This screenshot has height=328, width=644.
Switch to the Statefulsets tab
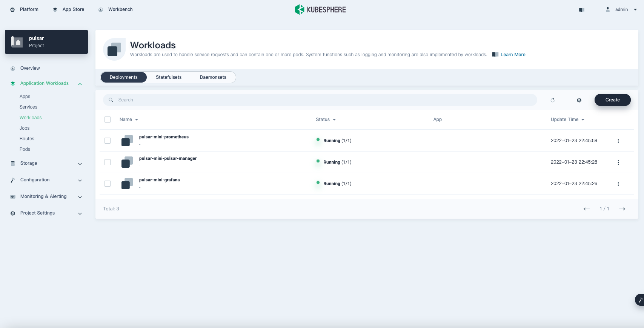coord(169,77)
